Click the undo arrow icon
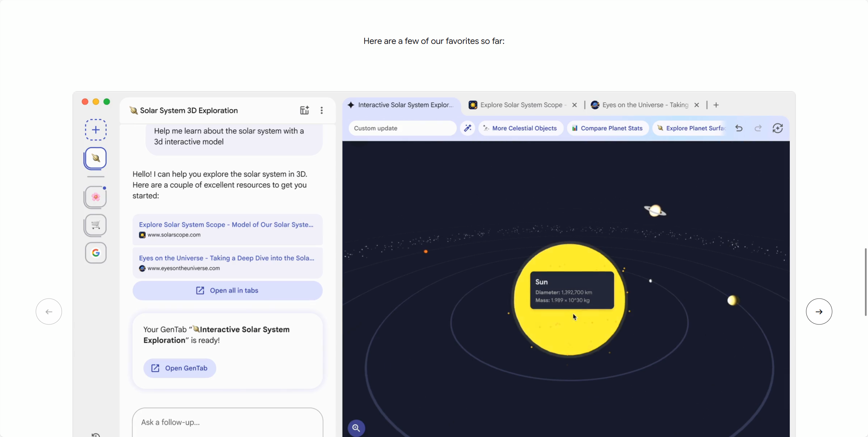This screenshot has width=868, height=437. (x=739, y=128)
